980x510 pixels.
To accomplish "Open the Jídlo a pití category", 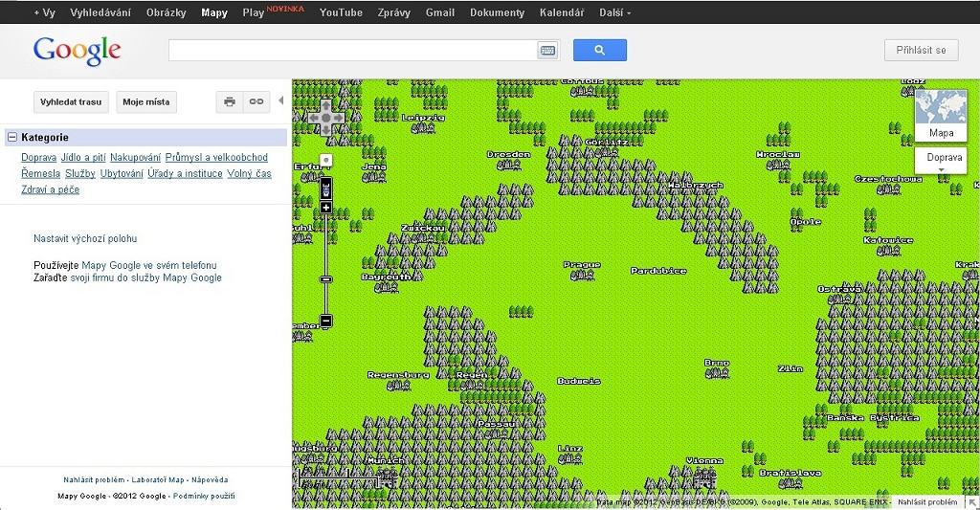I will [83, 157].
